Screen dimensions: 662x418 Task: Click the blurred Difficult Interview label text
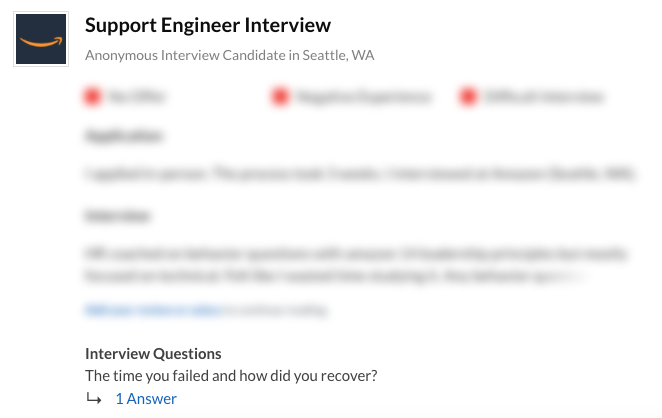point(545,97)
